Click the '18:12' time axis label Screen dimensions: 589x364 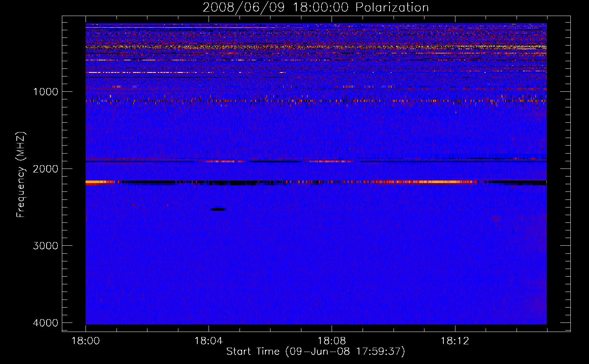[455, 341]
